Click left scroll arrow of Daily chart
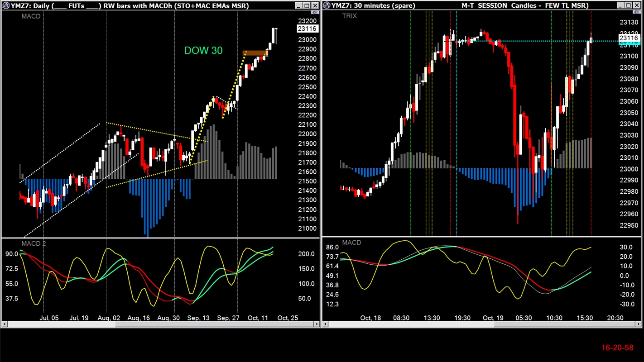This screenshot has width=644, height=362. coord(5,324)
